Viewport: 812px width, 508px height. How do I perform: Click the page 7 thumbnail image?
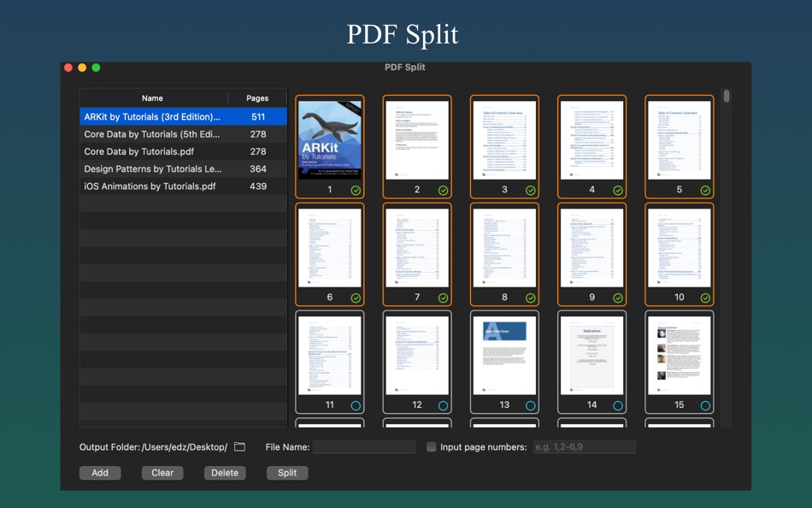click(417, 248)
